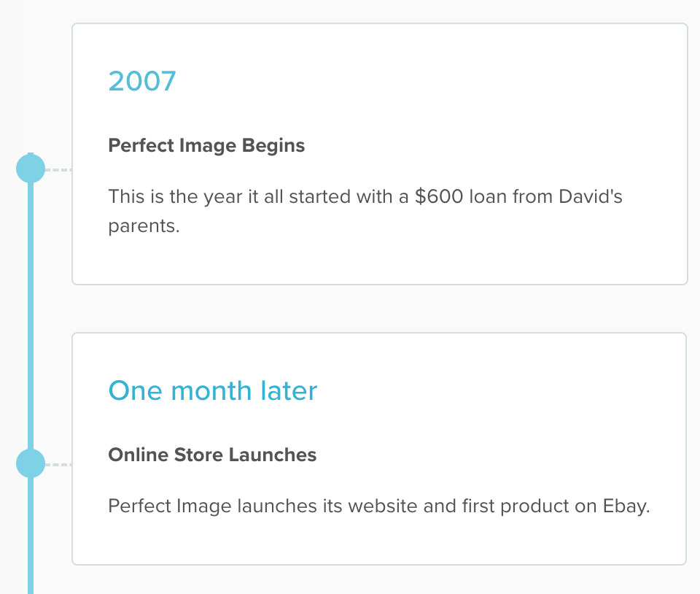Click the word loan in the 2007 description
This screenshot has height=594, width=700.
point(489,196)
